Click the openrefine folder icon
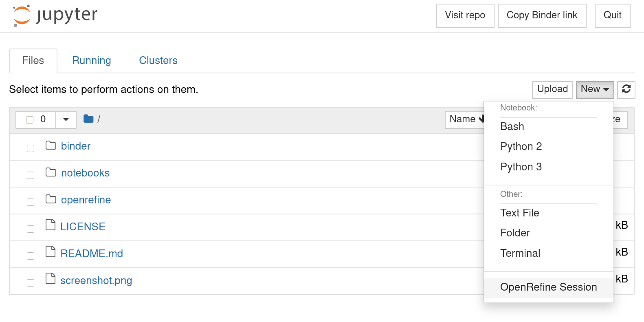Viewport: 644px width, 322px height. (51, 199)
